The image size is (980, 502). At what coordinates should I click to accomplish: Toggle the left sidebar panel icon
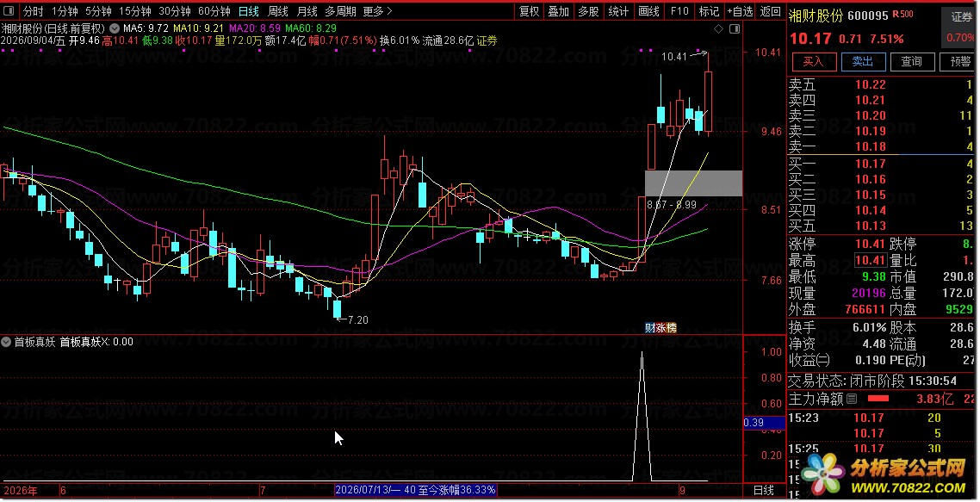(9, 11)
